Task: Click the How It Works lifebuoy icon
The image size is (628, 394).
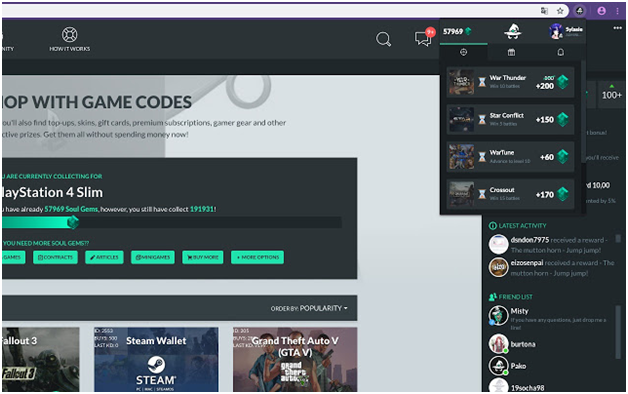Action: pos(69,35)
